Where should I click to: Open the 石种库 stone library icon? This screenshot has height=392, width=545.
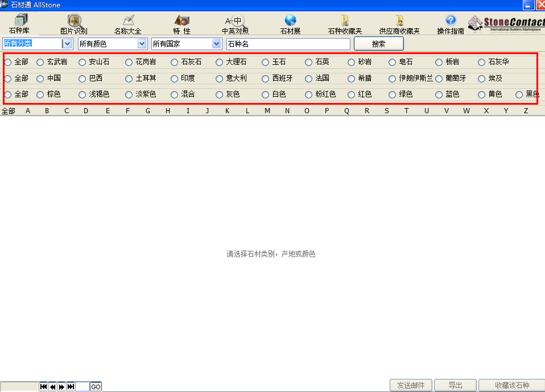pyautogui.click(x=19, y=24)
